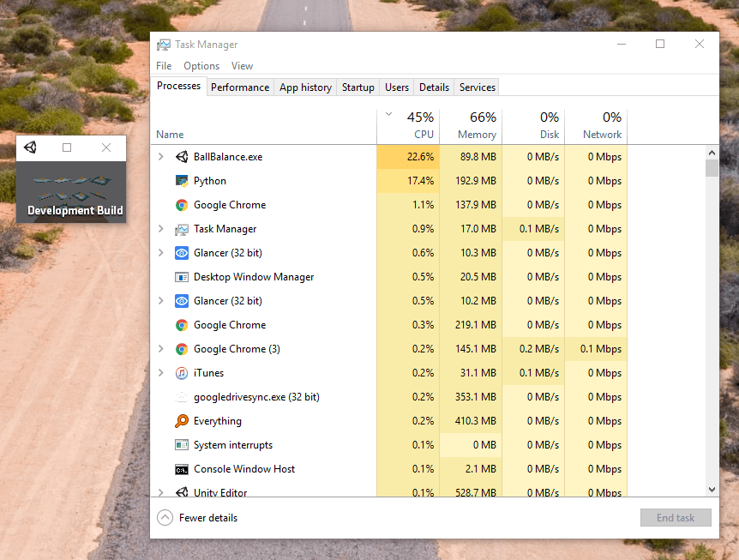
Task: Expand the Task Manager process entry
Action: tap(160, 229)
